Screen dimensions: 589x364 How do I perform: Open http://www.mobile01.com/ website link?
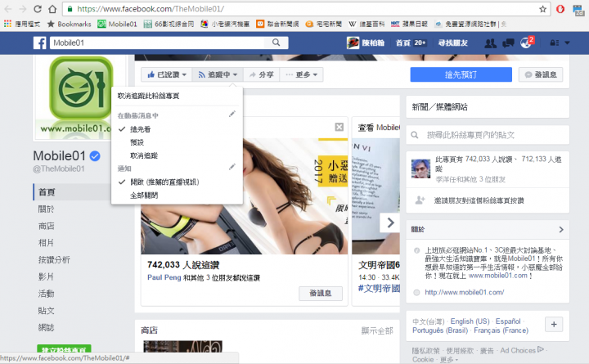[465, 292]
